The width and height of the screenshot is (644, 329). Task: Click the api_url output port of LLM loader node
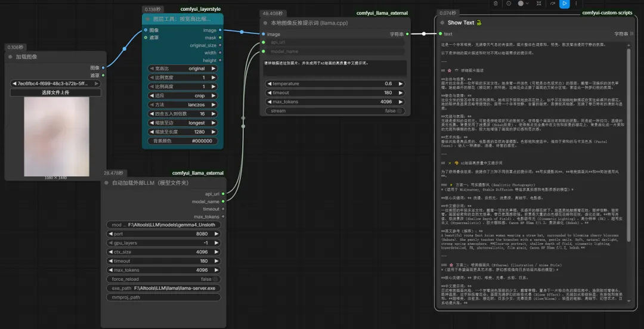tap(223, 194)
